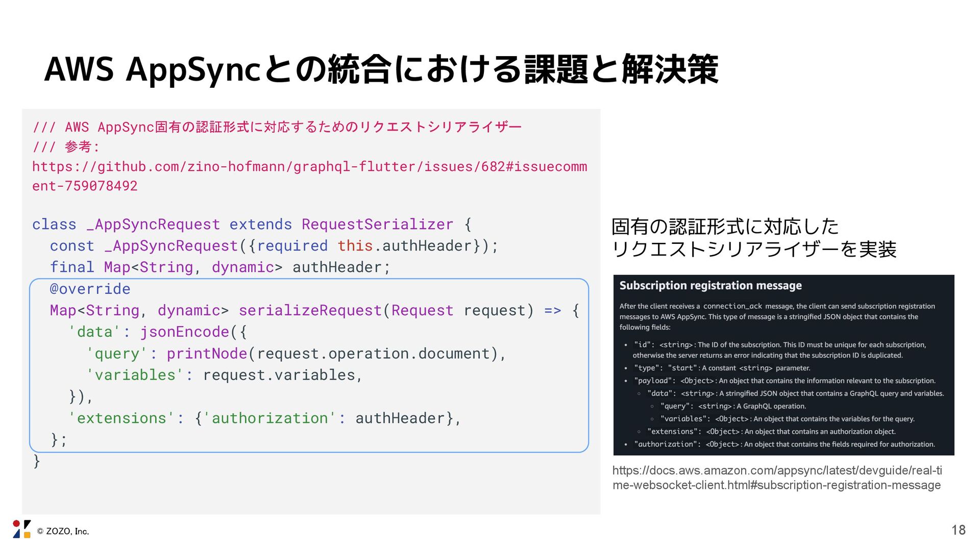Open the AWS AppSync docs URL

point(776,478)
